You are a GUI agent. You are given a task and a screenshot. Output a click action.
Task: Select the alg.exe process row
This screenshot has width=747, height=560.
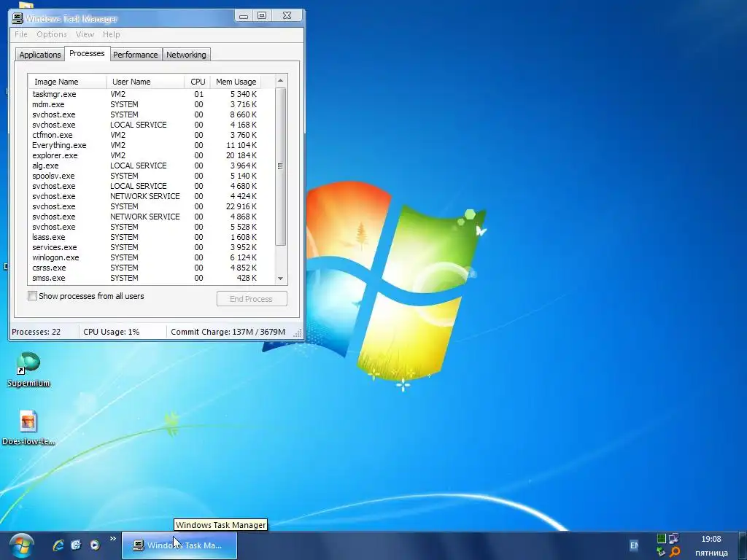(x=144, y=166)
